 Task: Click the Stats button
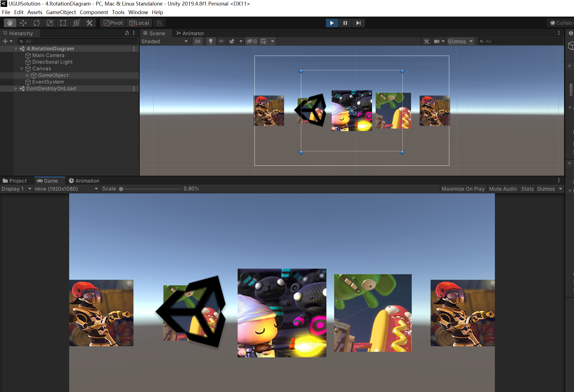[x=527, y=189]
